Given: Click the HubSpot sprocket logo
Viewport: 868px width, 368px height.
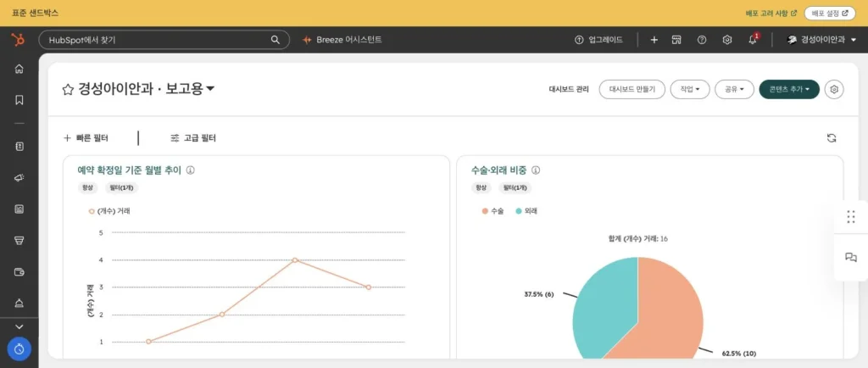Looking at the screenshot, I should 18,40.
